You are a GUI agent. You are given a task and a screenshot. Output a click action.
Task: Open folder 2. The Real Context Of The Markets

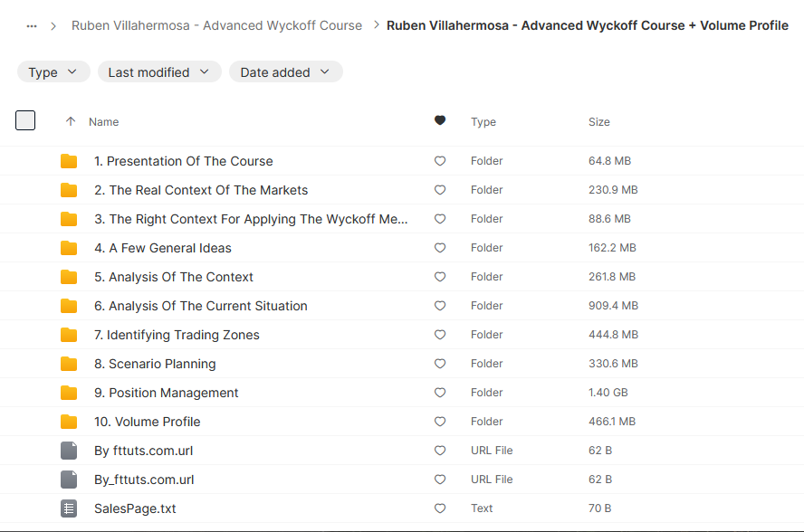click(201, 190)
